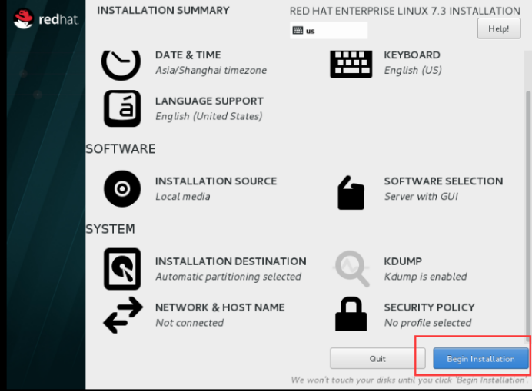532x392 pixels.
Task: Click the small keyboard icon beside 'us'
Action: tap(298, 31)
